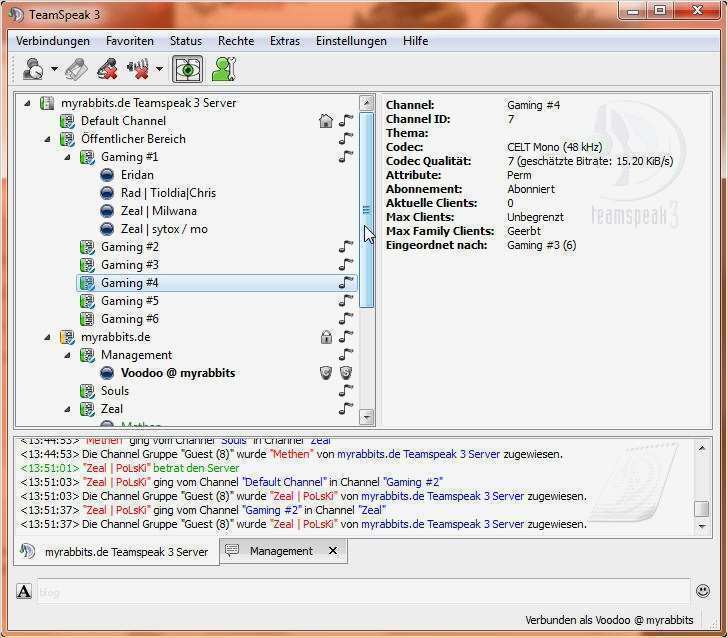Viewport: 728px width, 638px height.
Task: Open the Verbindungen menu
Action: click(x=53, y=41)
